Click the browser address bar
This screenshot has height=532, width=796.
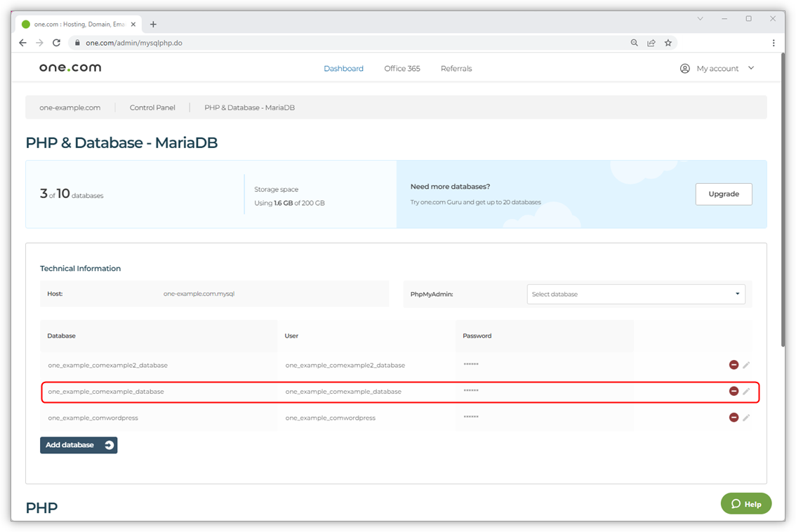pyautogui.click(x=351, y=43)
